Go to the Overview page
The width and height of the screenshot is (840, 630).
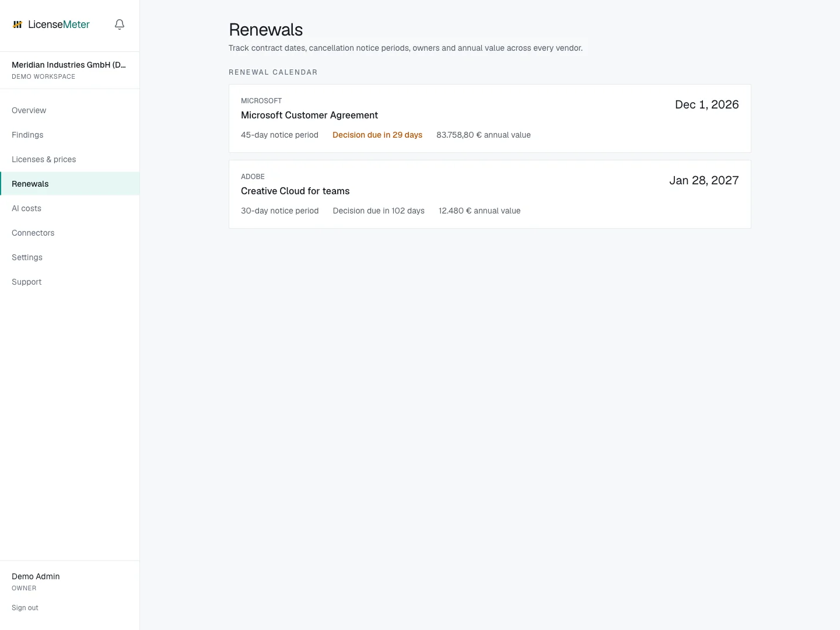tap(70, 110)
